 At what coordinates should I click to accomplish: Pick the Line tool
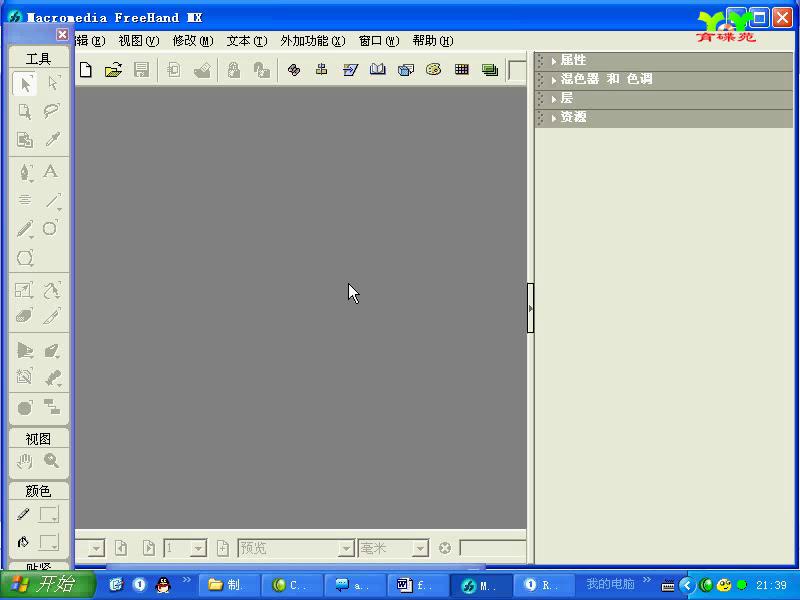click(x=52, y=200)
